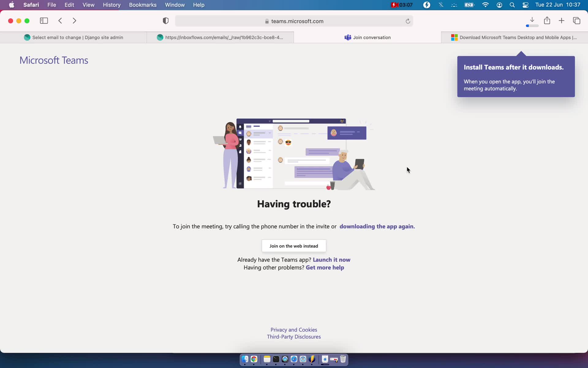Click the WiFi icon in menu bar
The image size is (588, 368).
[x=485, y=5]
